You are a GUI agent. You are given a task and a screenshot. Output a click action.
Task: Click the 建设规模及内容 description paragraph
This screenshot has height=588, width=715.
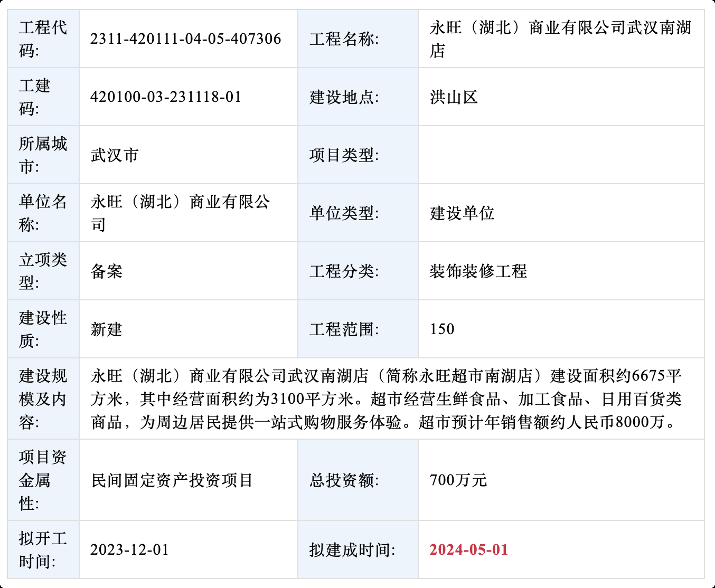point(385,399)
